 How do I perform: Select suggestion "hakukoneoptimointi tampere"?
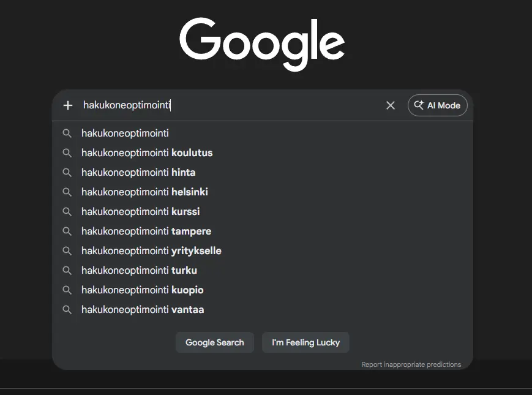(146, 231)
